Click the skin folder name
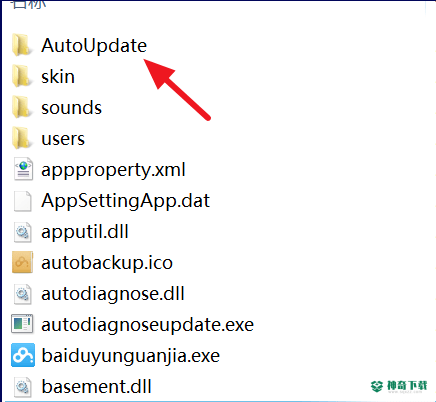 coord(58,76)
